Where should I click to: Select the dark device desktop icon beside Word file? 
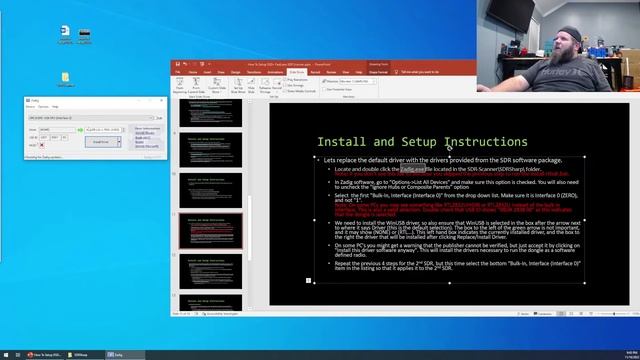pos(84,36)
